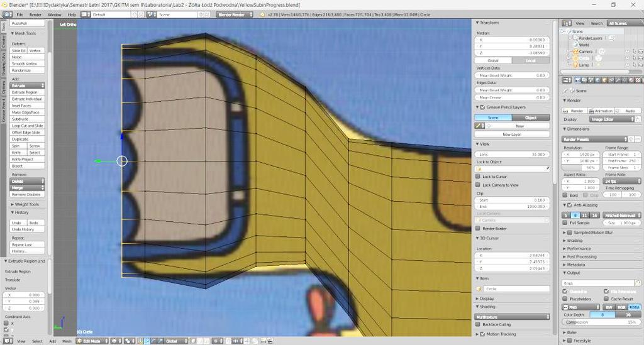
Task: Click the Blender logo in info header
Action: [262, 14]
